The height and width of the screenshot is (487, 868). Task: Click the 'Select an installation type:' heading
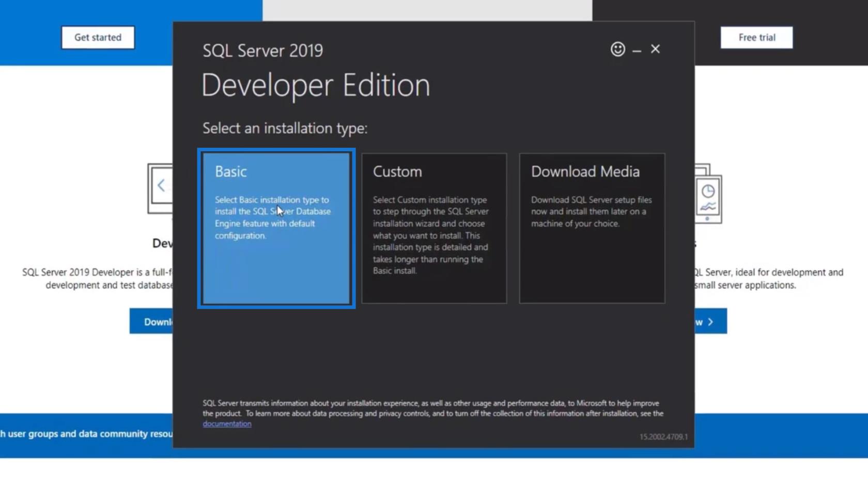coord(285,128)
